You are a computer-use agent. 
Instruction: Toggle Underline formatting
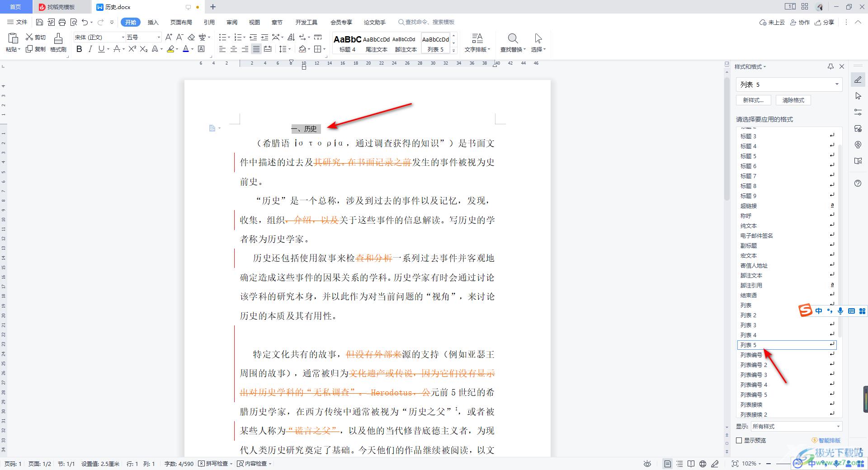(101, 49)
